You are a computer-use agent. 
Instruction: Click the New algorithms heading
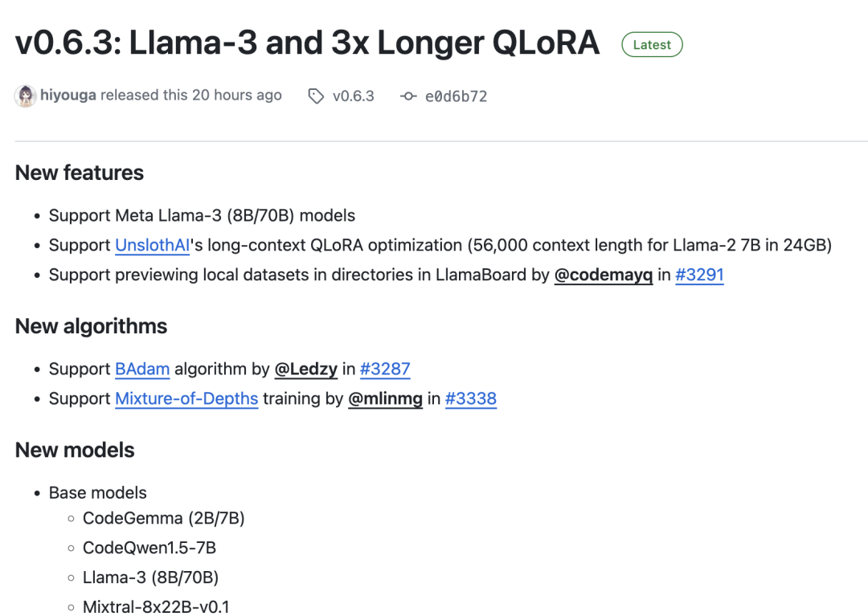click(x=92, y=326)
